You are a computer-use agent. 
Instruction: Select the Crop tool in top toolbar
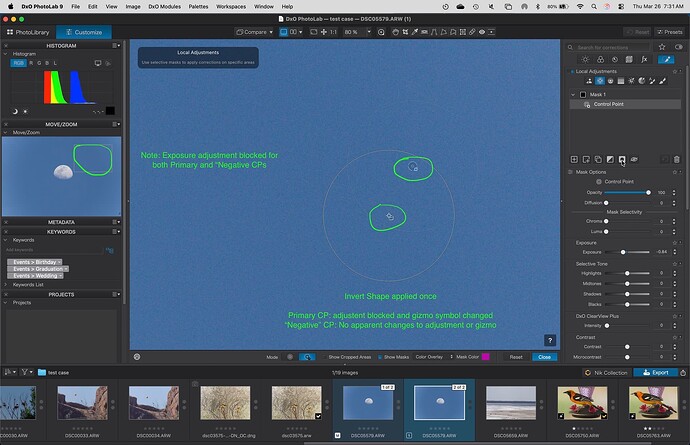coord(405,32)
